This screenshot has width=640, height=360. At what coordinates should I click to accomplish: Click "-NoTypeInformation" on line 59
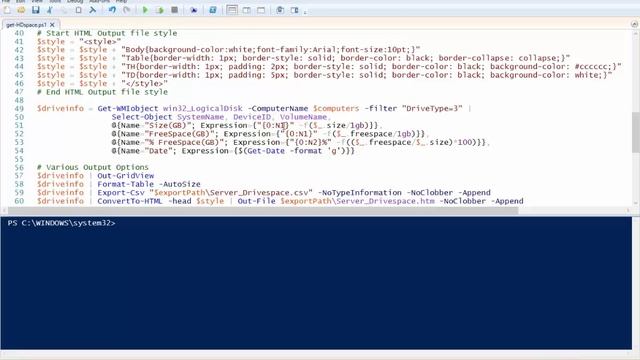tap(360, 193)
